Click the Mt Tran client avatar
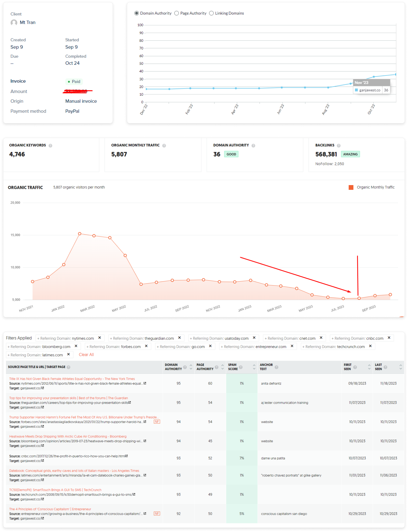The image size is (408, 532). point(14,23)
